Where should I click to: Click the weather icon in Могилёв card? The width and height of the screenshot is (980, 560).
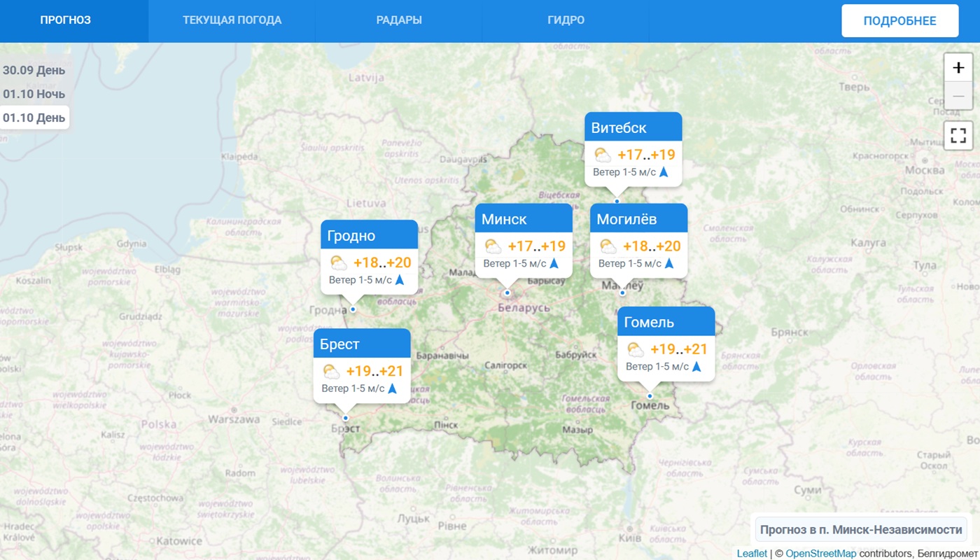pos(608,246)
